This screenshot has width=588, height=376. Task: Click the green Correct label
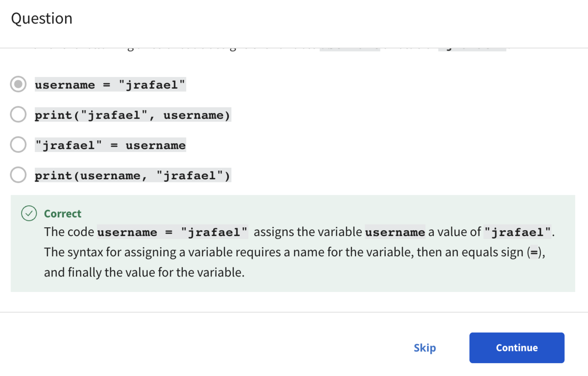[63, 214]
